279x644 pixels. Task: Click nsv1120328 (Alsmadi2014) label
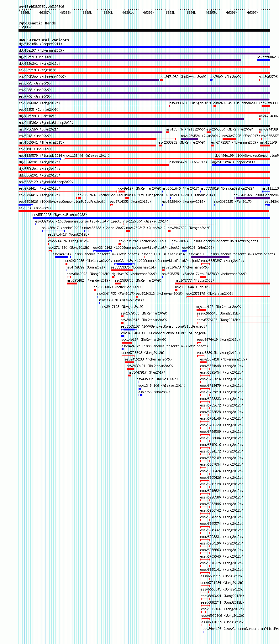(x=192, y=195)
